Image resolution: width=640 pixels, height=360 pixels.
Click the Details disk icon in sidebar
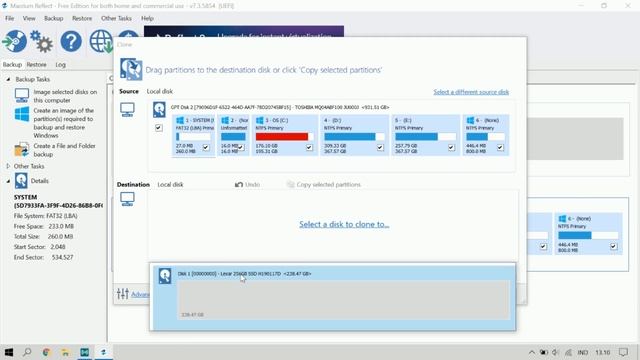pyautogui.click(x=21, y=181)
